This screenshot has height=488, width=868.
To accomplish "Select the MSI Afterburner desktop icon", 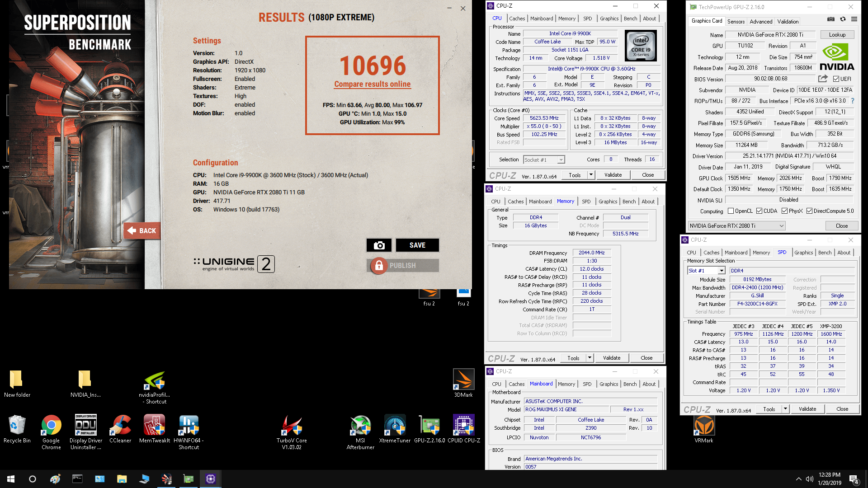I will point(360,432).
